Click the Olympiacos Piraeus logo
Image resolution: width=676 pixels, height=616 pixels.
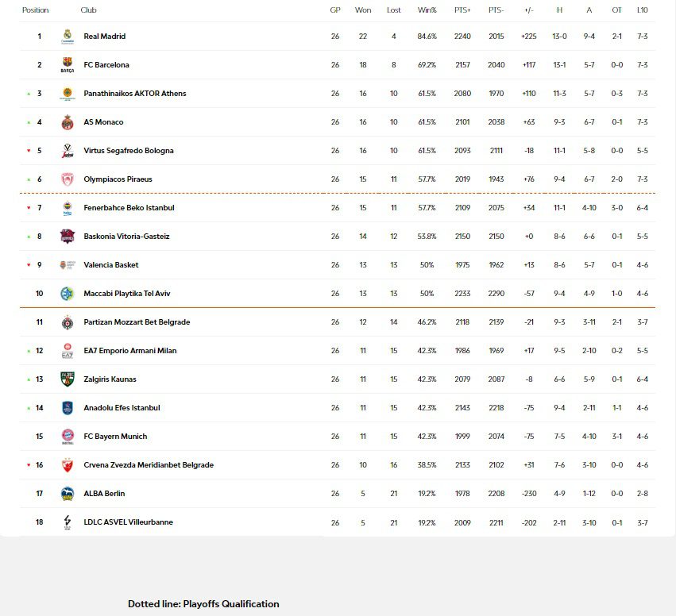pos(68,179)
